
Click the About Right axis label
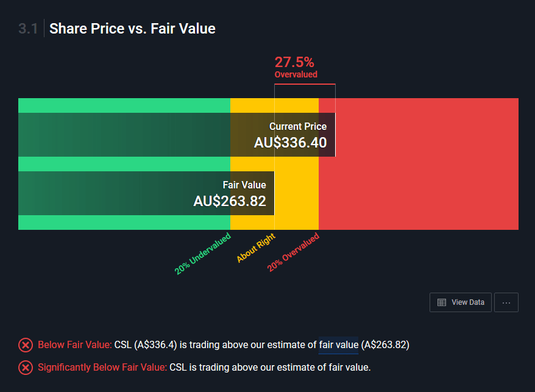pyautogui.click(x=256, y=246)
